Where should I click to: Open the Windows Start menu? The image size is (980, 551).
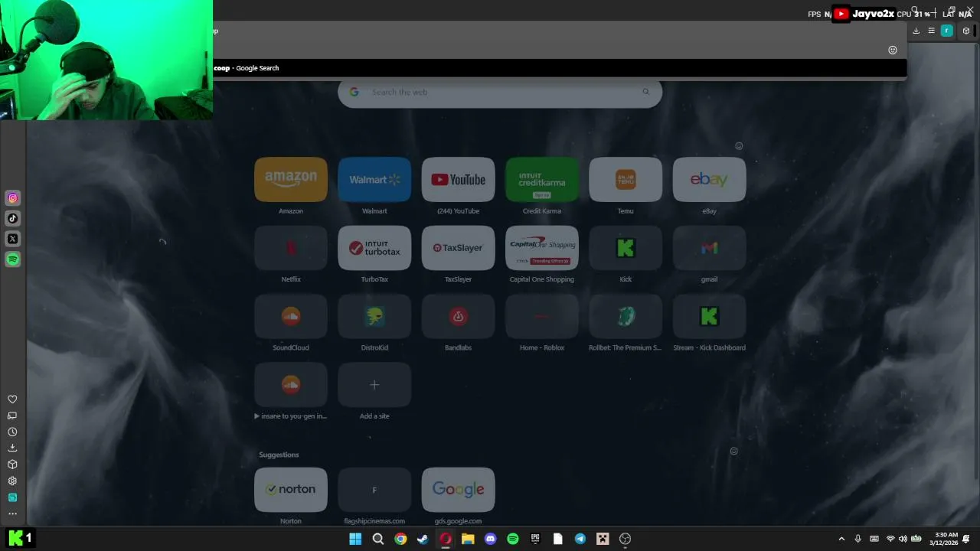[x=355, y=539]
